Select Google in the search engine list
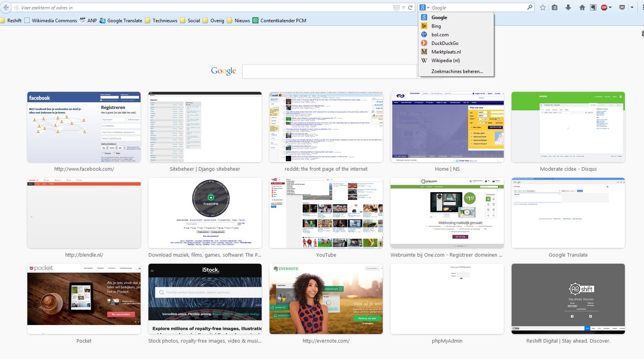The height and width of the screenshot is (359, 644). click(x=456, y=18)
